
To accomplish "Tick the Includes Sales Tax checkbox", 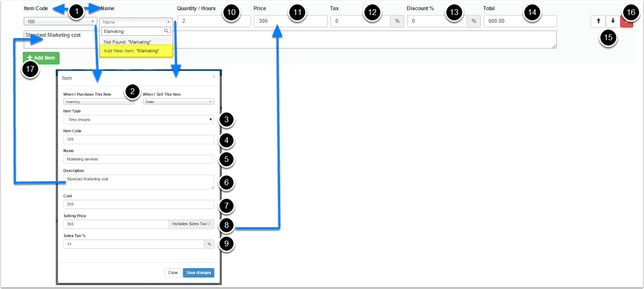I will (209, 224).
